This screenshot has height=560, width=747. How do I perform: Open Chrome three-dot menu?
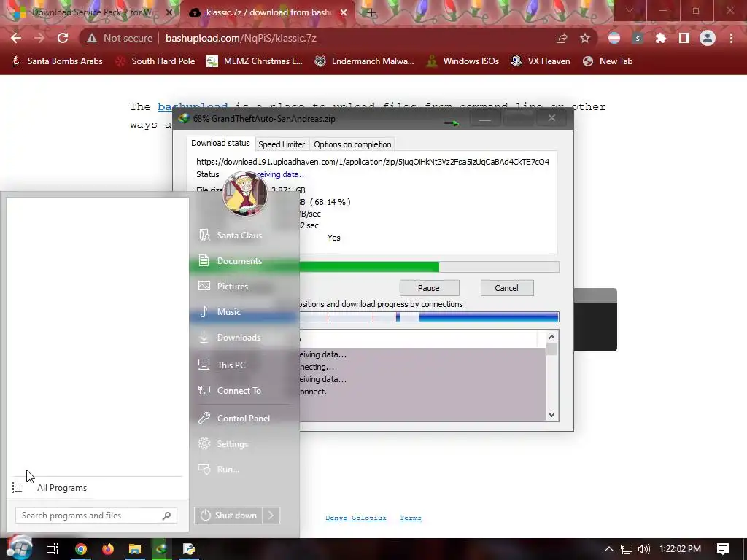coord(731,38)
